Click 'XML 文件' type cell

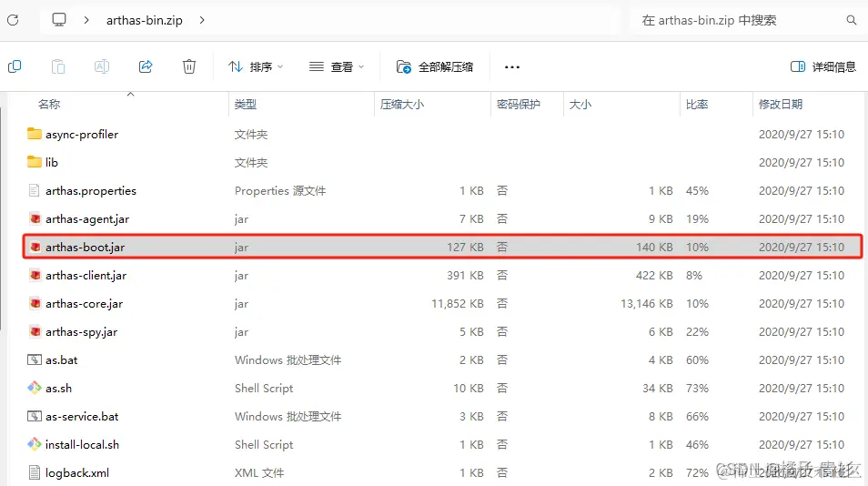tap(259, 472)
